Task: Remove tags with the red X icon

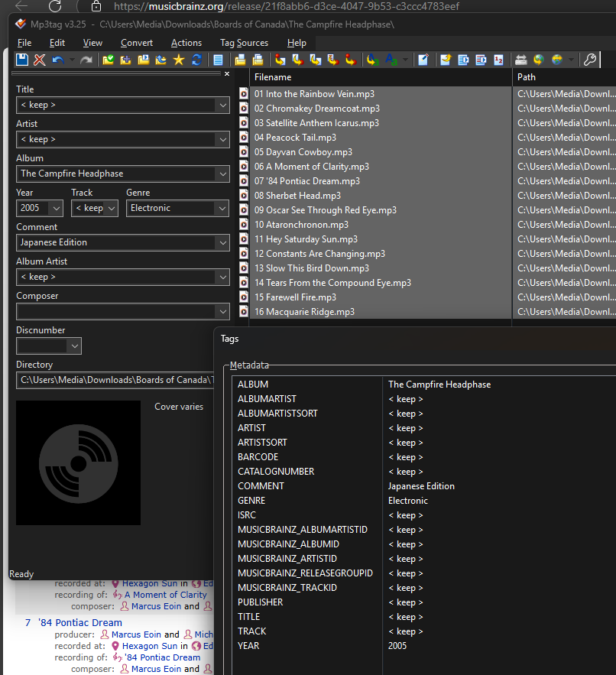Action: [38, 60]
